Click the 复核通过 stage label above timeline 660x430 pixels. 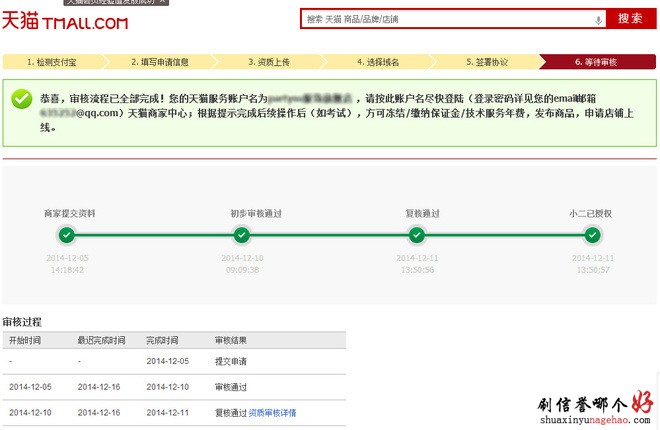pyautogui.click(x=422, y=213)
